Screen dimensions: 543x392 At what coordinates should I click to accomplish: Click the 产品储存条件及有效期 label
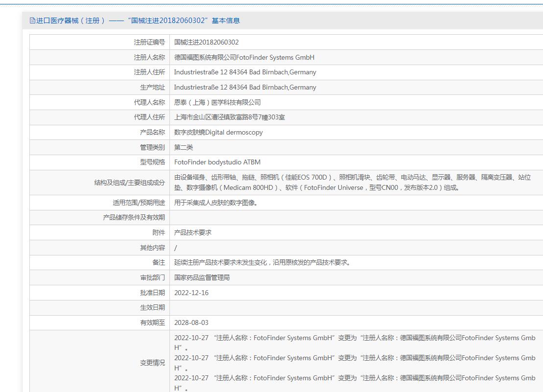click(134, 218)
